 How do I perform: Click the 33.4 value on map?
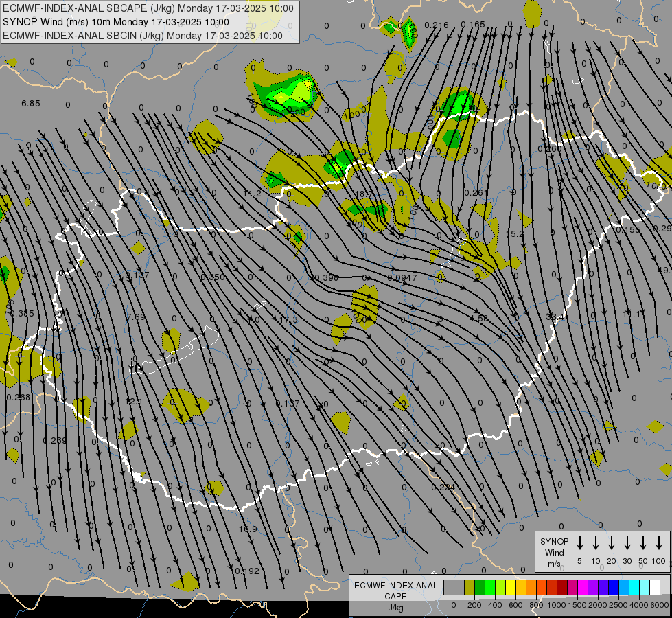tap(555, 317)
